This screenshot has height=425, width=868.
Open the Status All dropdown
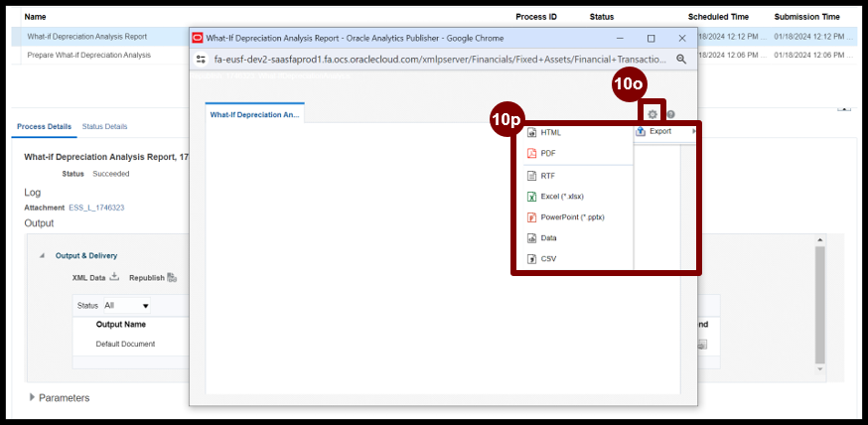[x=127, y=306]
